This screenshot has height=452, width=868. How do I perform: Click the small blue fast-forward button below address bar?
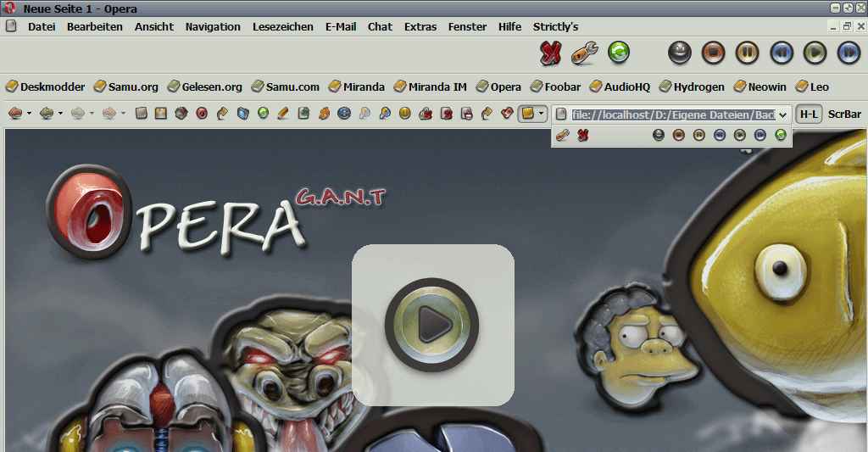tap(760, 135)
